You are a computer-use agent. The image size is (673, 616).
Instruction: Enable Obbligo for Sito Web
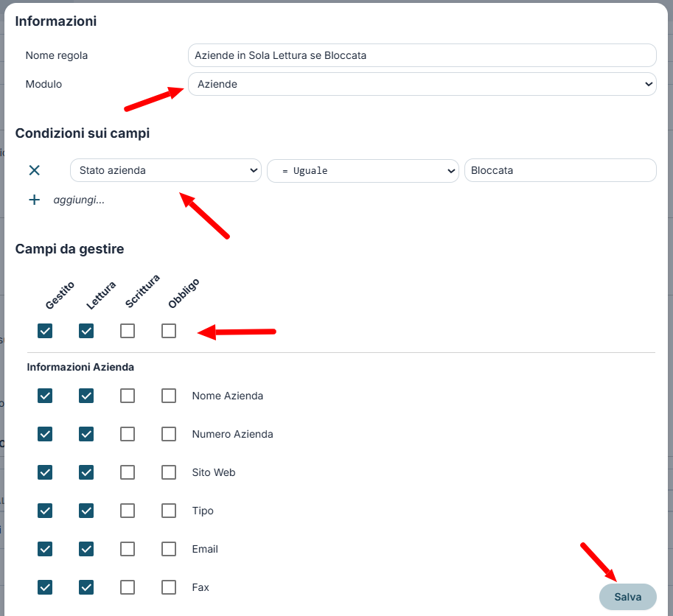click(169, 472)
